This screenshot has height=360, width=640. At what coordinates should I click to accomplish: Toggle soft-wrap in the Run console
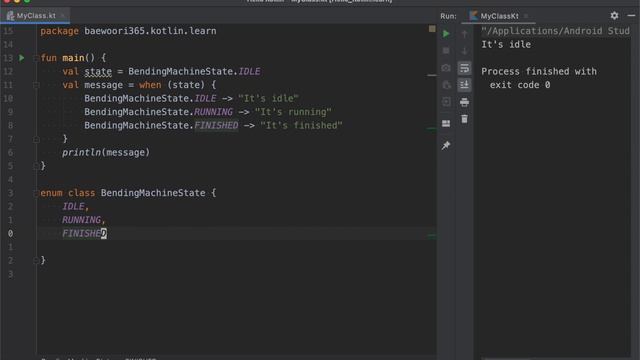[x=464, y=68]
